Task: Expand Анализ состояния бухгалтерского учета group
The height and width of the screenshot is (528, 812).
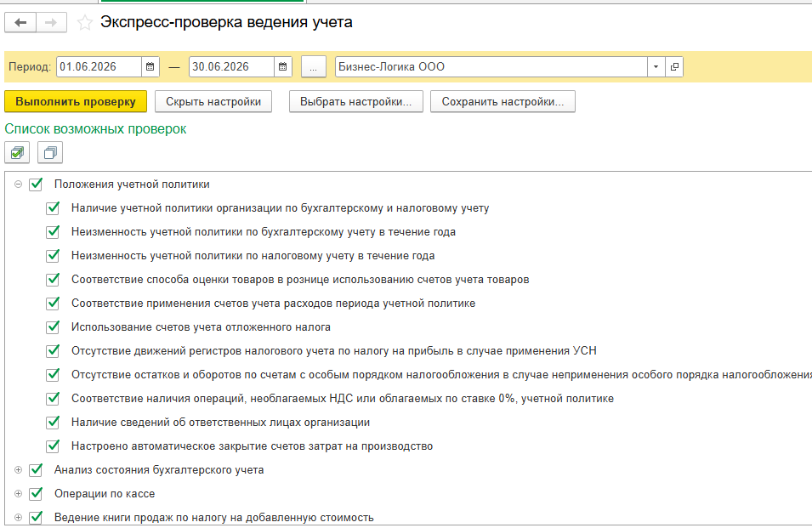Action: tap(18, 470)
